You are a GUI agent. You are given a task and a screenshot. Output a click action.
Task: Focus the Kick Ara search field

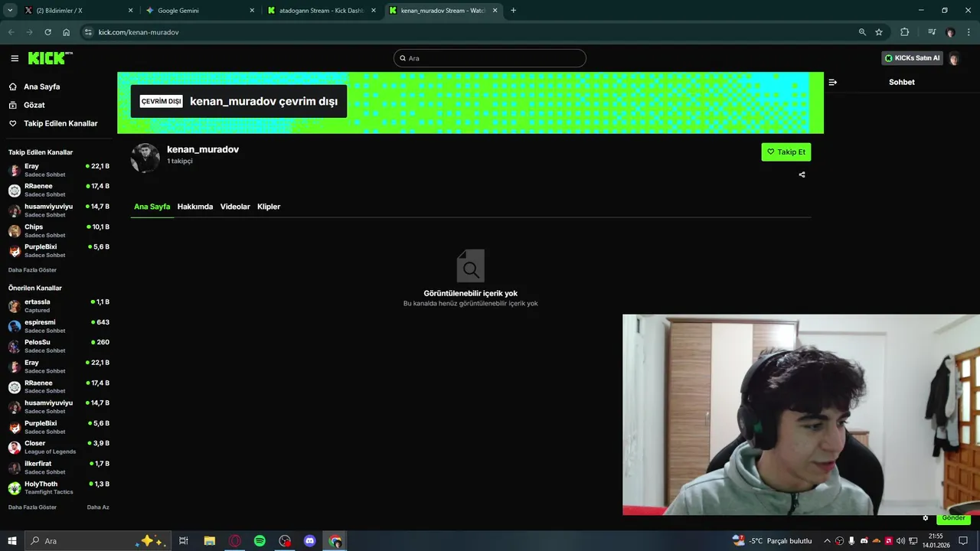point(490,58)
